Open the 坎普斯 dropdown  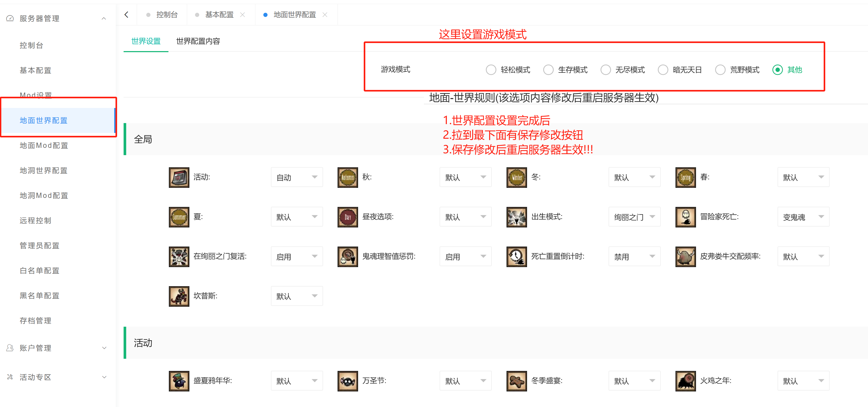(x=297, y=296)
